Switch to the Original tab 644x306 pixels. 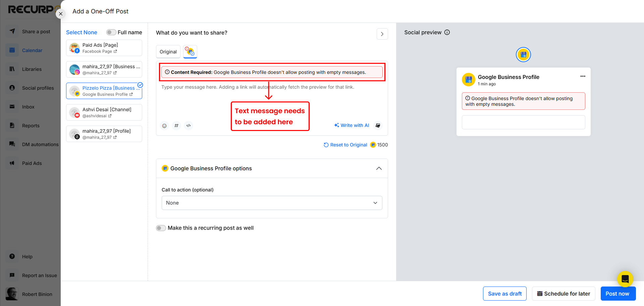pyautogui.click(x=168, y=52)
